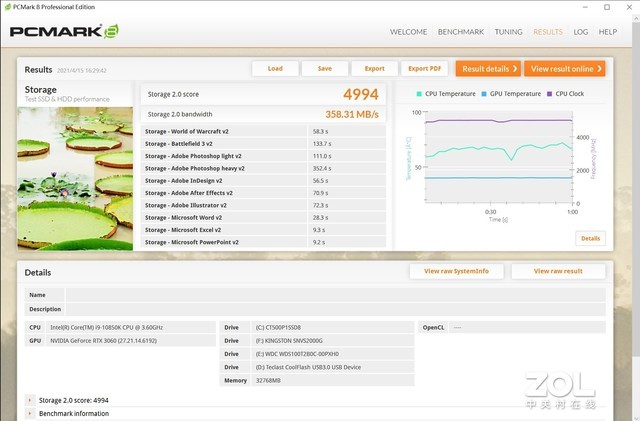
Task: Click the water lily Storage thumbnail
Action: pyautogui.click(x=75, y=178)
